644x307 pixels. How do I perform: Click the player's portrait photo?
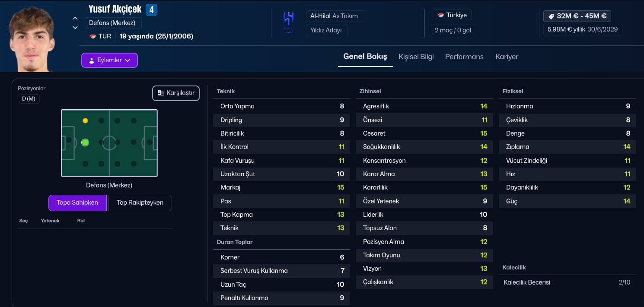pyautogui.click(x=31, y=39)
